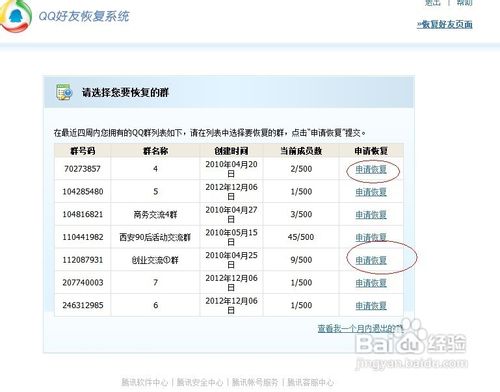The image size is (500, 392).
Task: Click the member count 9/500
Action: (301, 260)
